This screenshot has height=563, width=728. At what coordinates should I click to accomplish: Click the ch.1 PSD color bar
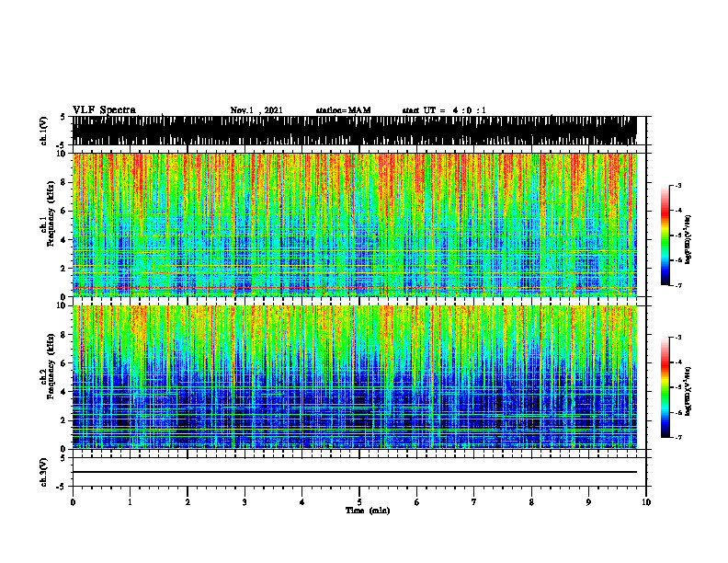pos(665,236)
